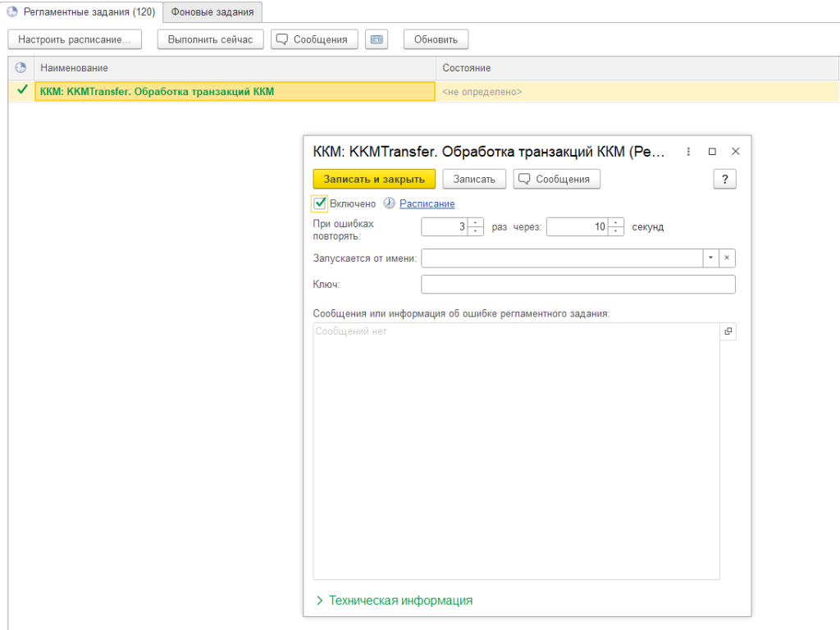
Task: Click the event log icon button in main toolbar
Action: pos(377,39)
